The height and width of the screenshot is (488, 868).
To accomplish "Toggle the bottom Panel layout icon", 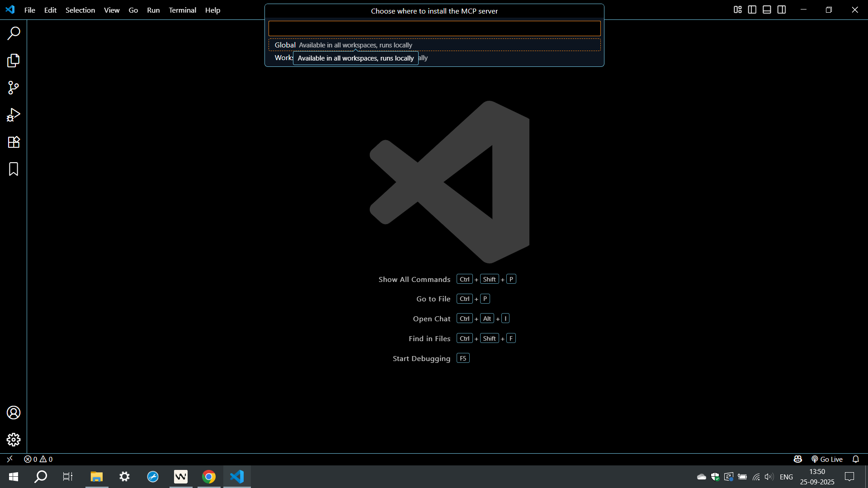I will 767,10.
